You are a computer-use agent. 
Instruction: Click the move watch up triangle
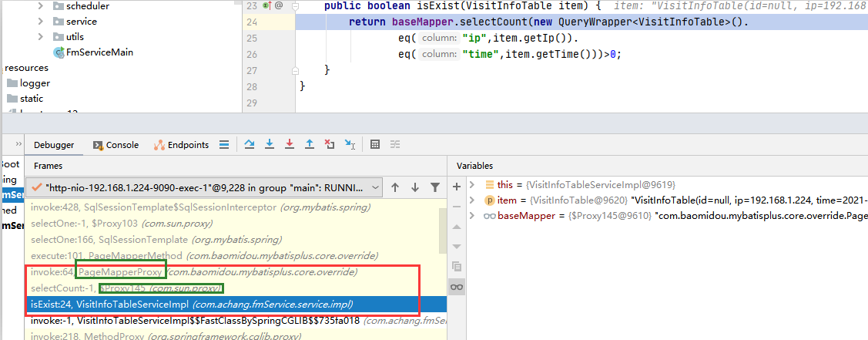click(x=457, y=227)
